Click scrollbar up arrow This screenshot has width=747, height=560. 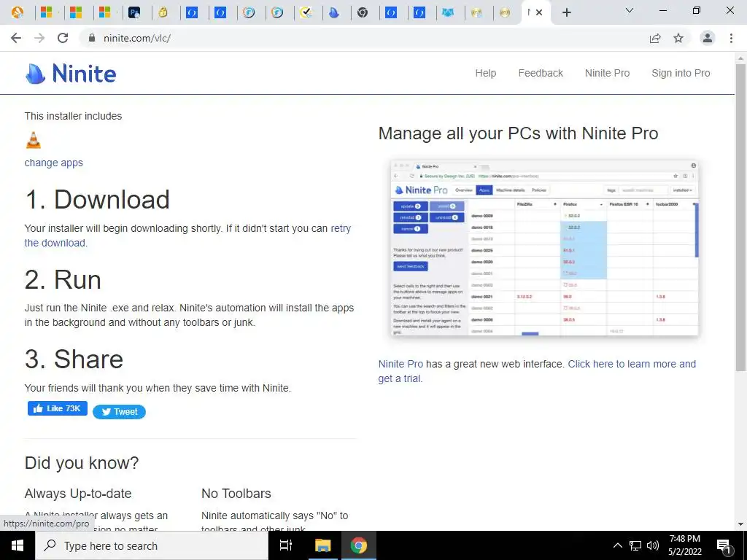(x=741, y=58)
